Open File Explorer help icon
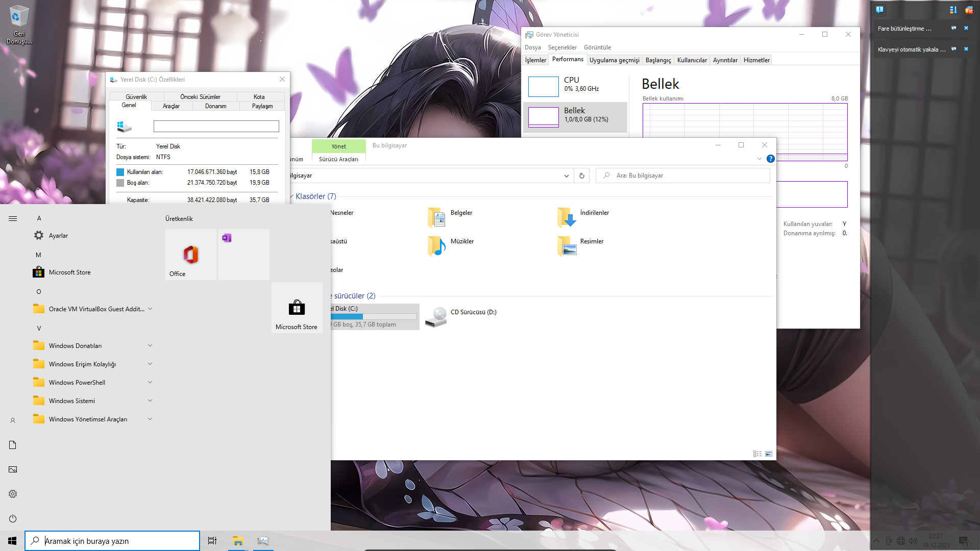980x551 pixels. [771, 159]
